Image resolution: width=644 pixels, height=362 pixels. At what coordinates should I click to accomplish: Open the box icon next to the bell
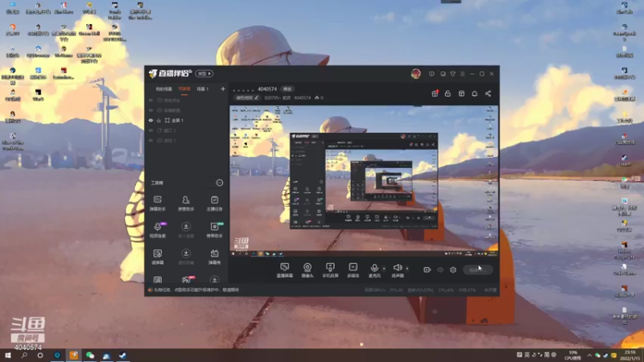coord(461,93)
